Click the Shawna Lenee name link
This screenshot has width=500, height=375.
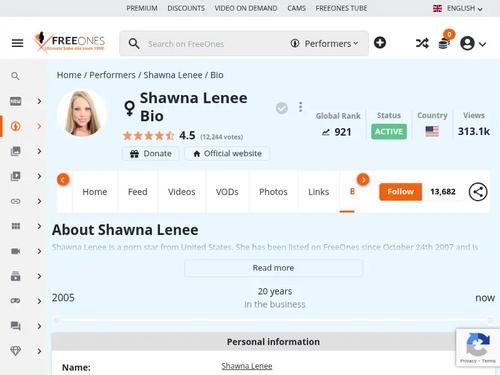click(x=247, y=366)
